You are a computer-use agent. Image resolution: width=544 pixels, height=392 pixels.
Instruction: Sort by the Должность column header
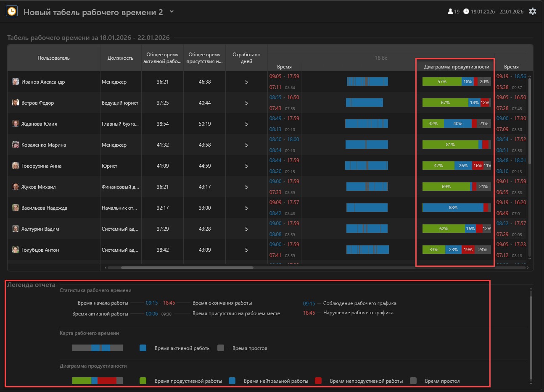120,58
